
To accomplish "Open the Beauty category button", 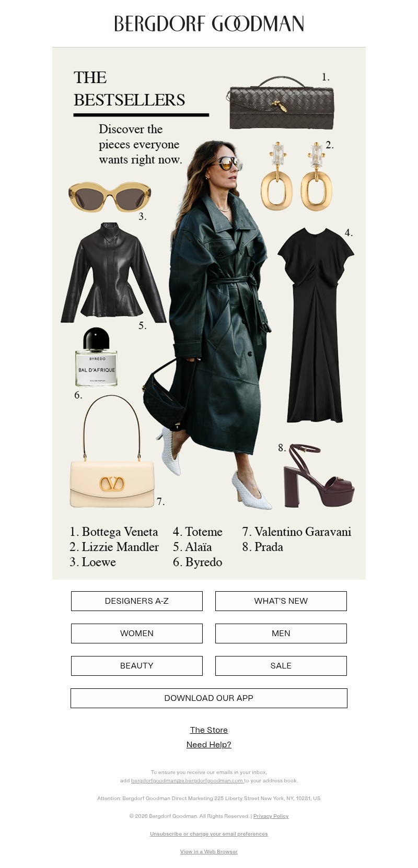I will [x=137, y=666].
